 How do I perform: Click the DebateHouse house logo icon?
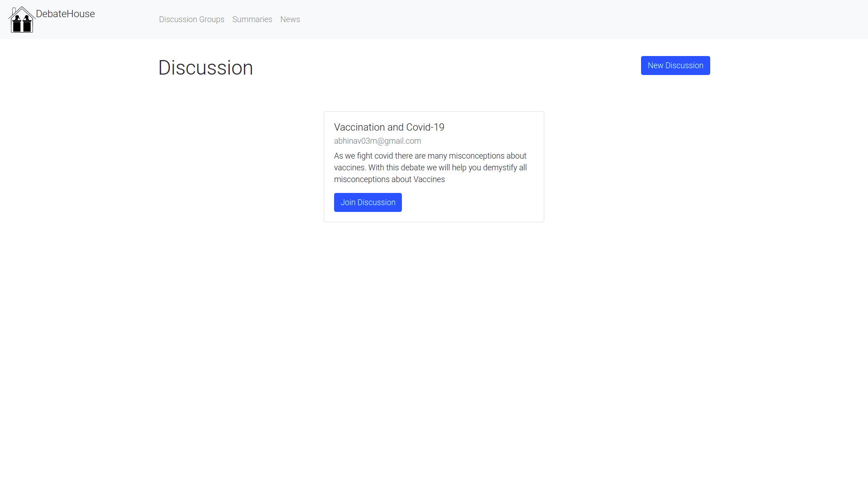(x=22, y=19)
